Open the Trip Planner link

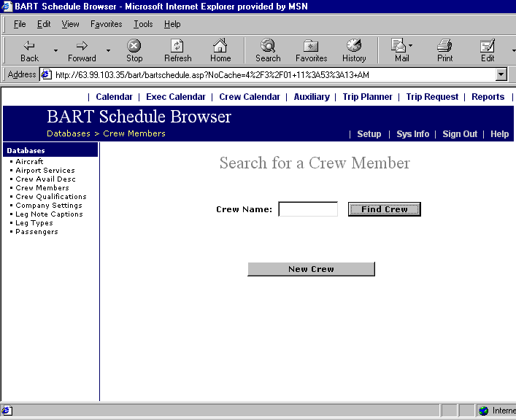(367, 96)
